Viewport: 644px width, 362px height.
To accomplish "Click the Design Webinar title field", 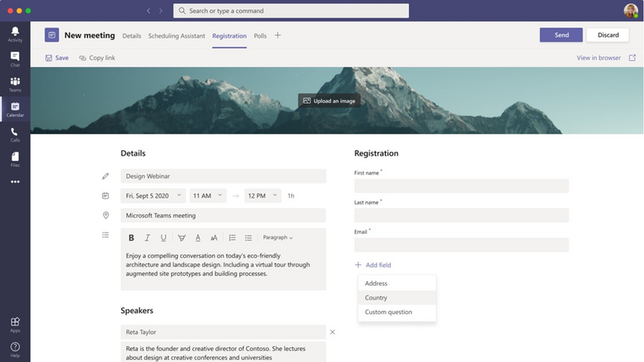I will [223, 176].
